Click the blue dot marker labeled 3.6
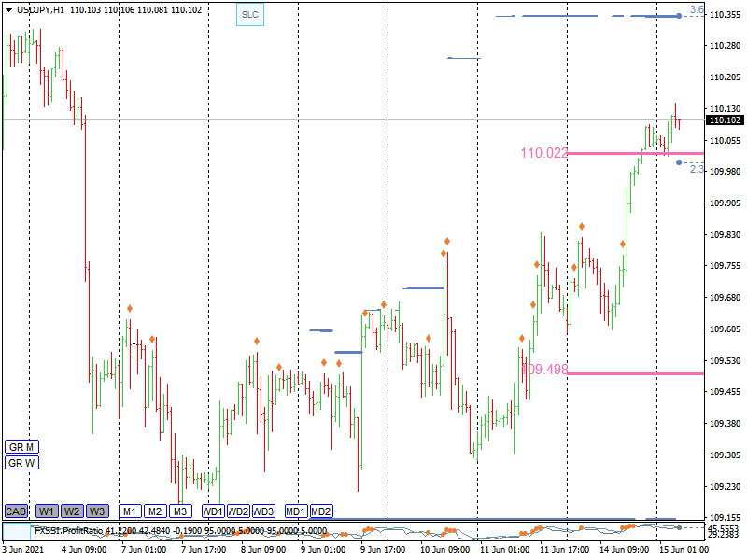 (x=678, y=16)
